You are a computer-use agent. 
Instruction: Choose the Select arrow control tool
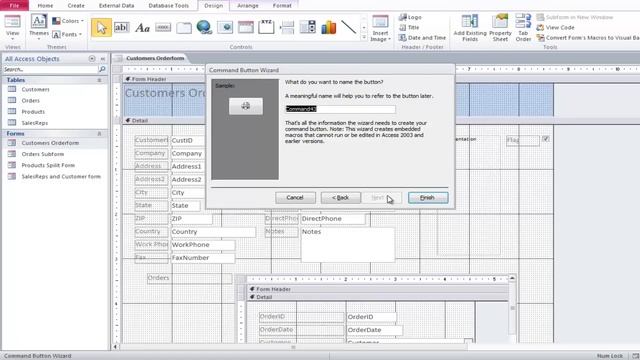point(101,27)
